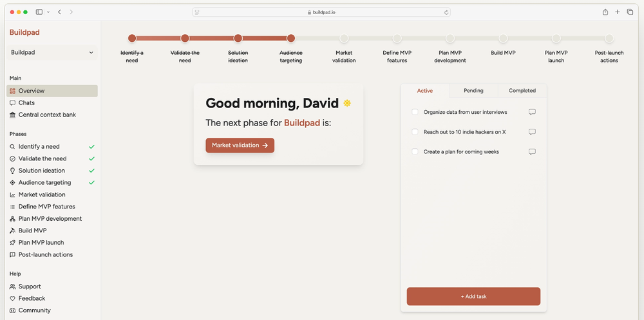Open the Overview grid icon in sidebar
The image size is (644, 320).
(x=12, y=91)
